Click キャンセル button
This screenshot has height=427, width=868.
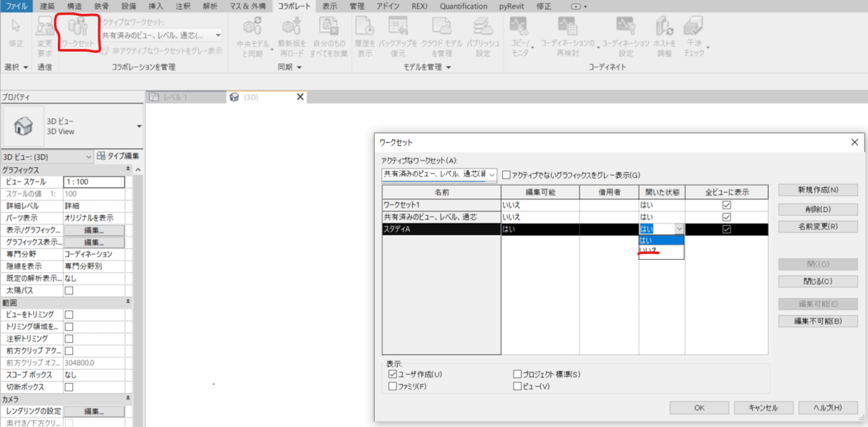point(764,407)
